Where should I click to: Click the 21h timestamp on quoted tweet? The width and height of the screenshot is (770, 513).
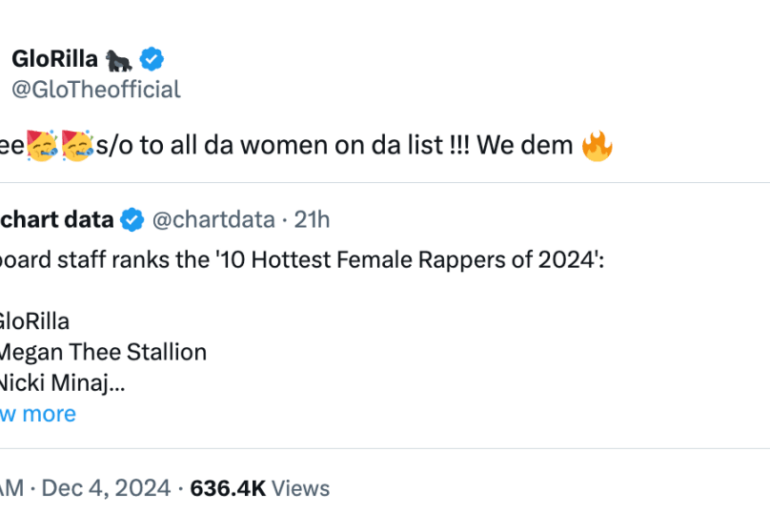pos(312,219)
